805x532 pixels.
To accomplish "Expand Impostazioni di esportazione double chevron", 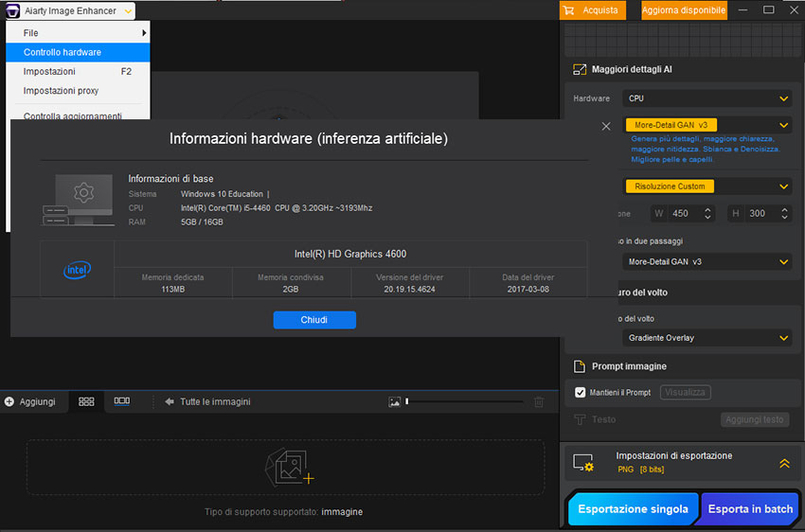I will pos(784,463).
